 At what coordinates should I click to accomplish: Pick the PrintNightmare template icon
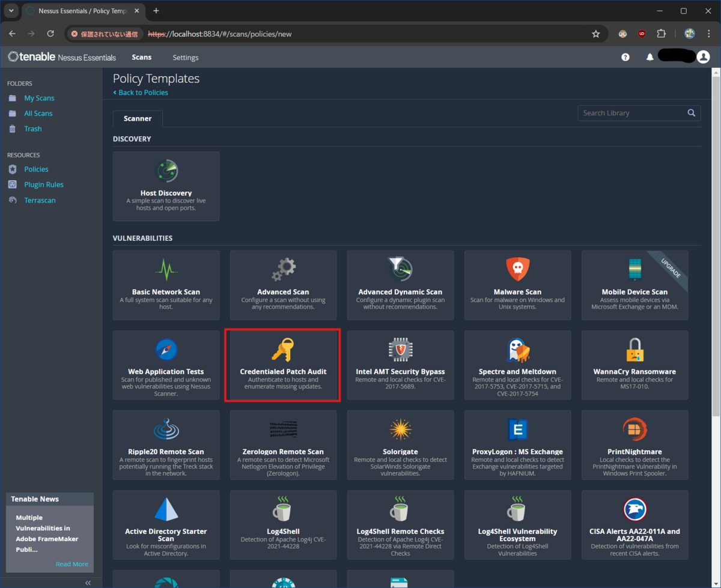click(x=634, y=429)
